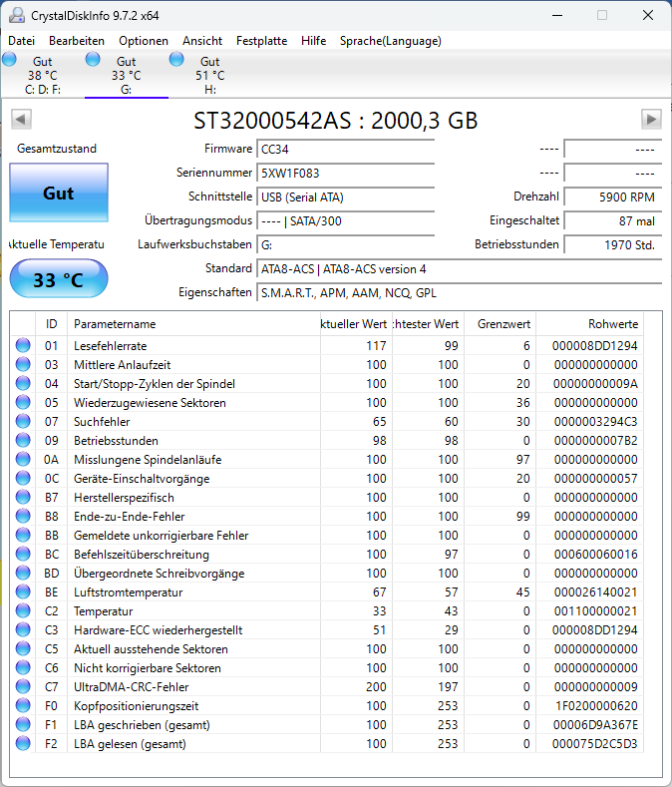The height and width of the screenshot is (787, 672).
Task: Select the LBA gelesen (gesamt) parameter name
Action: [130, 744]
